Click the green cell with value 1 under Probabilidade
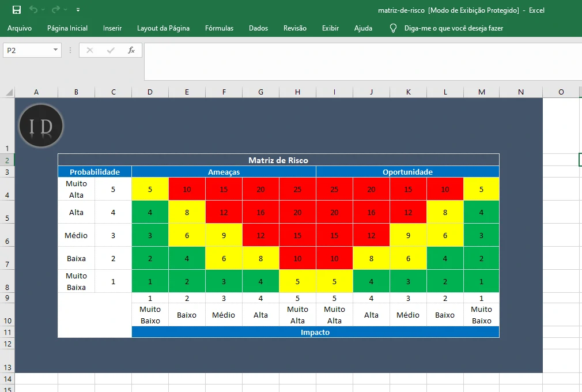Screen dimensions: 582x392 (150, 281)
